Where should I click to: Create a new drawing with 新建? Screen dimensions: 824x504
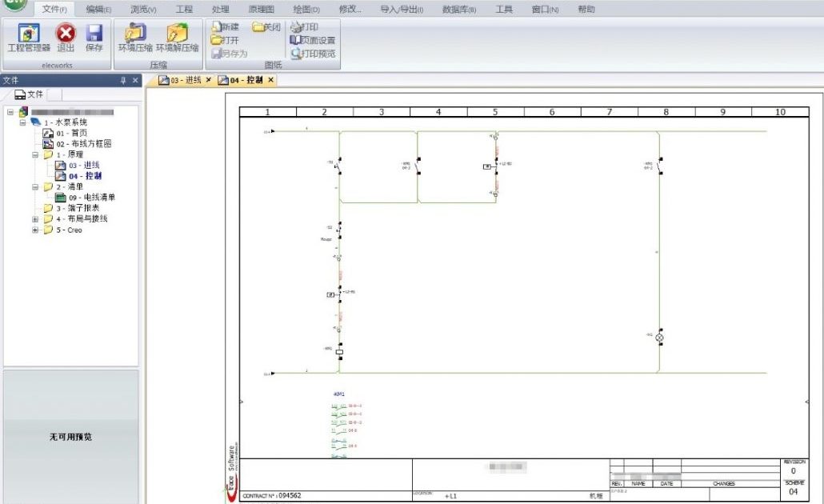click(226, 26)
